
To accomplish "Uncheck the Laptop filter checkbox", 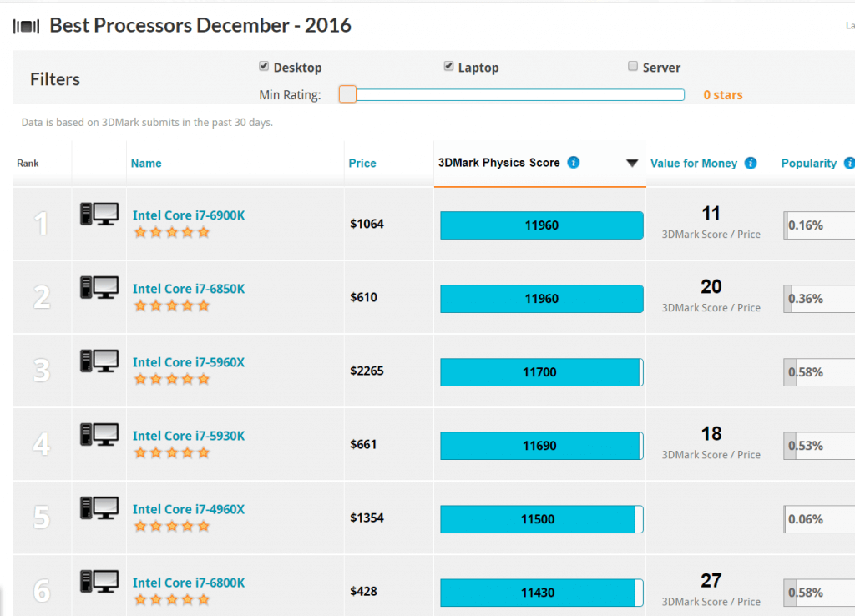I will (x=448, y=66).
